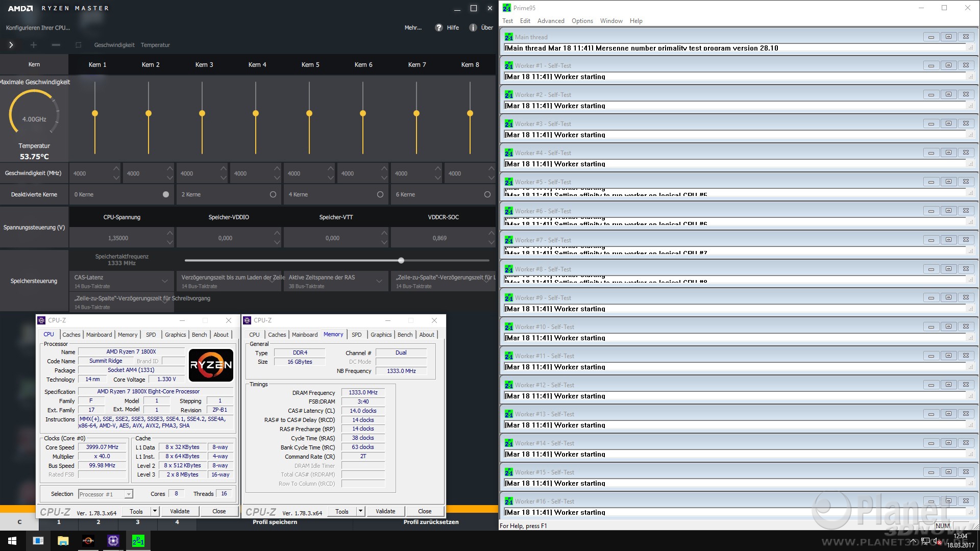
Task: Close the Worker #10 Self-Test child window
Action: pos(966,327)
